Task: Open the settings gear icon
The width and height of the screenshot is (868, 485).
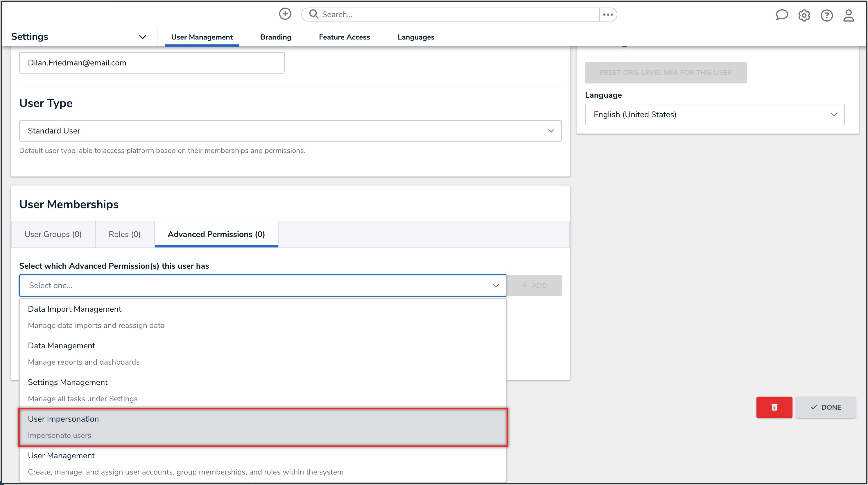Action: 804,15
